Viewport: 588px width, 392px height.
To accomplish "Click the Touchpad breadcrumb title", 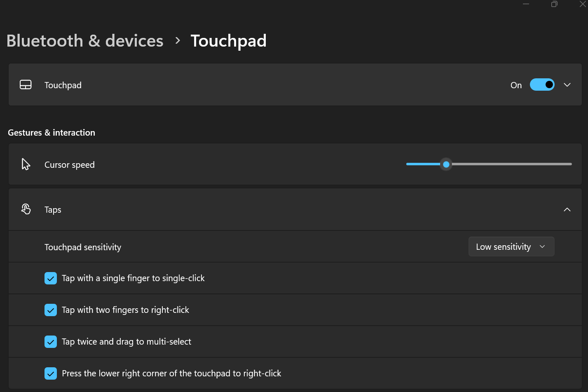I will [228, 41].
